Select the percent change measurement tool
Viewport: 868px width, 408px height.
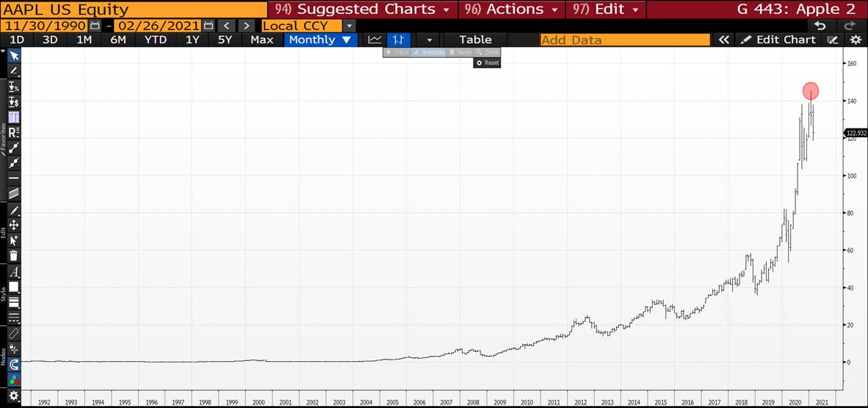pyautogui.click(x=14, y=87)
